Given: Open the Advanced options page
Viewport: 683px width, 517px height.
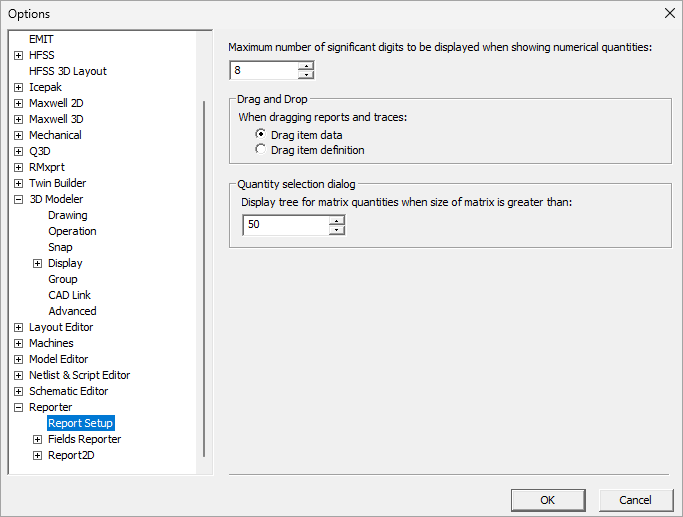Looking at the screenshot, I should [x=72, y=311].
